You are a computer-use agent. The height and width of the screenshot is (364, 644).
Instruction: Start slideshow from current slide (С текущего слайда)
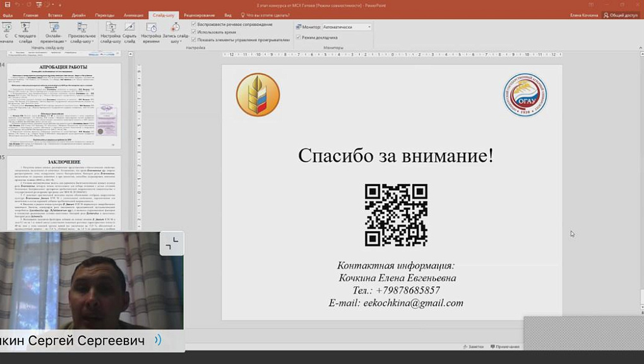[x=25, y=33]
